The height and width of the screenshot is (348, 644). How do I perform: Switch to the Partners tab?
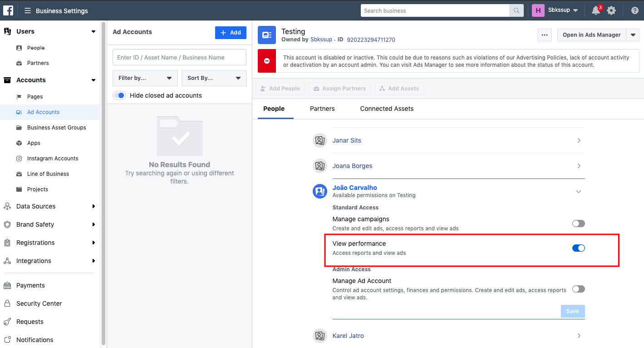(x=322, y=109)
